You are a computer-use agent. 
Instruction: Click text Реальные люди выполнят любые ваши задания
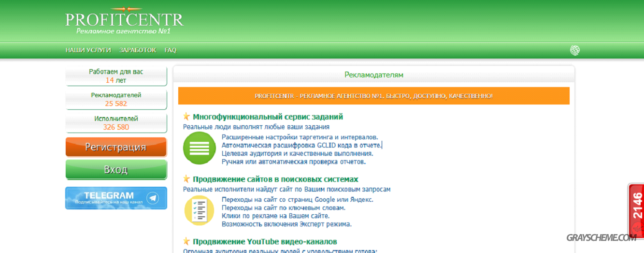pyautogui.click(x=256, y=127)
